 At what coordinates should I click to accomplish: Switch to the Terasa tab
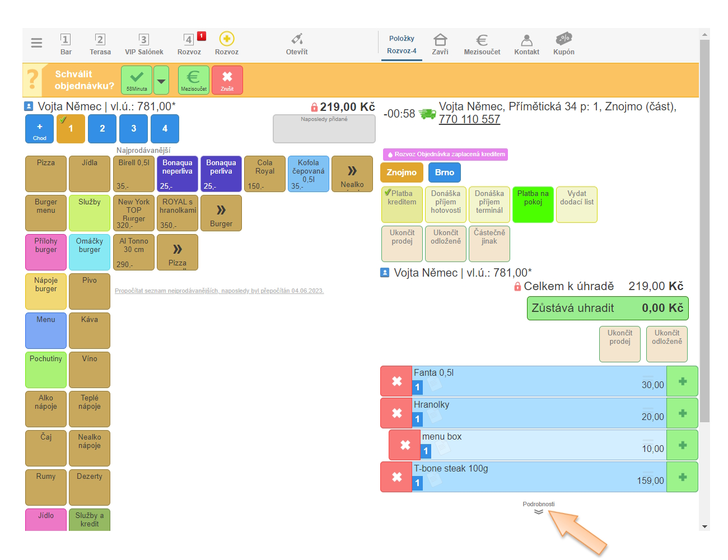pyautogui.click(x=100, y=44)
